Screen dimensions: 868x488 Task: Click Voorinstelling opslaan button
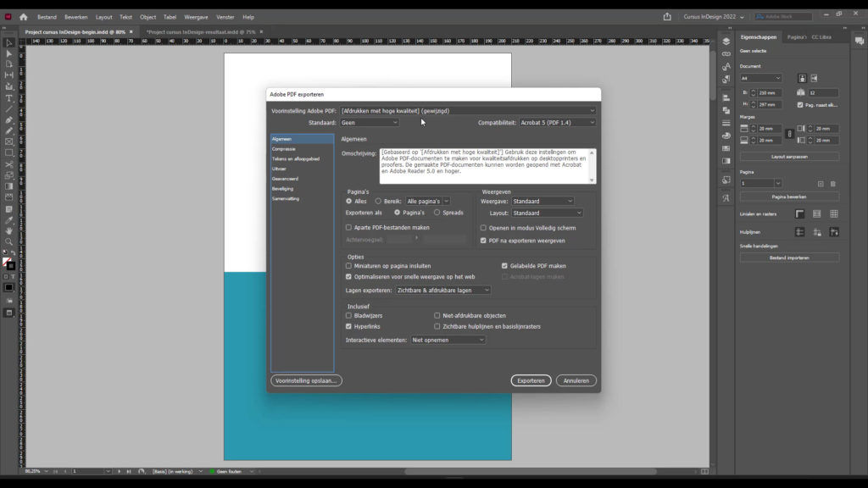[x=306, y=380]
